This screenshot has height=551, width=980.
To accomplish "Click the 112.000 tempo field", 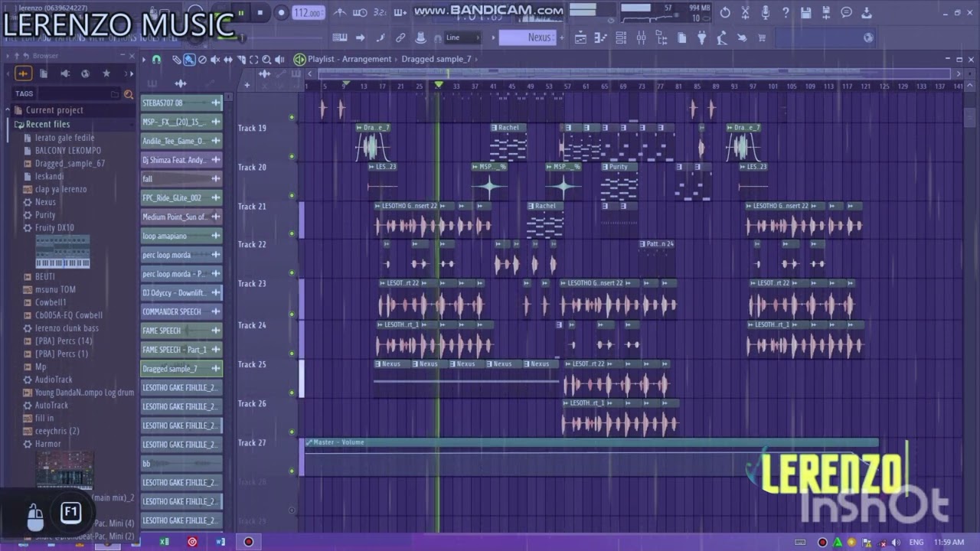I will (x=309, y=13).
